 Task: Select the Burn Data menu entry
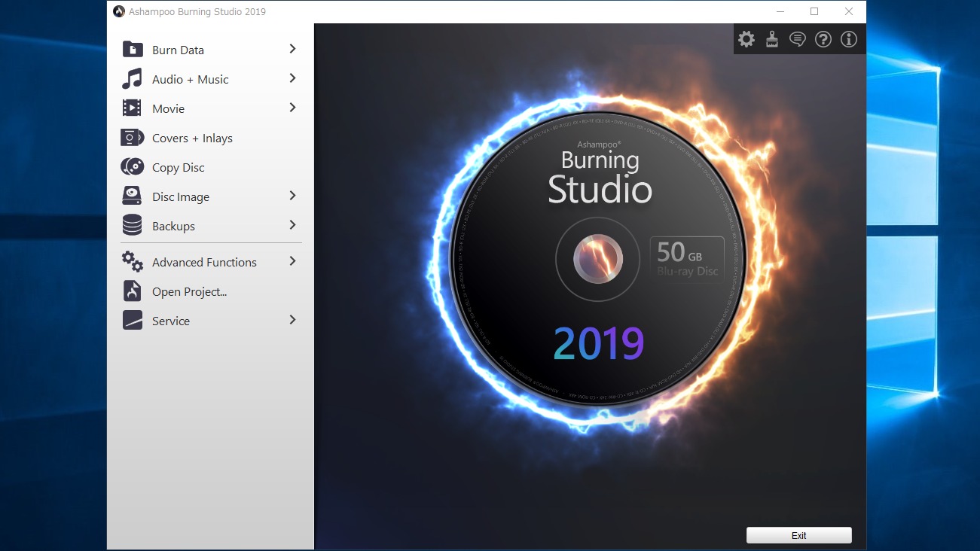coord(210,50)
